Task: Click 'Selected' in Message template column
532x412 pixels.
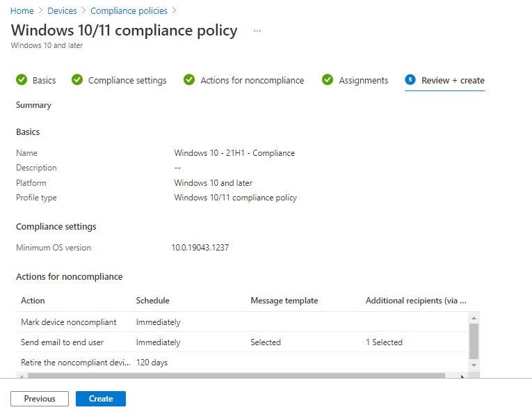Action: tap(266, 342)
